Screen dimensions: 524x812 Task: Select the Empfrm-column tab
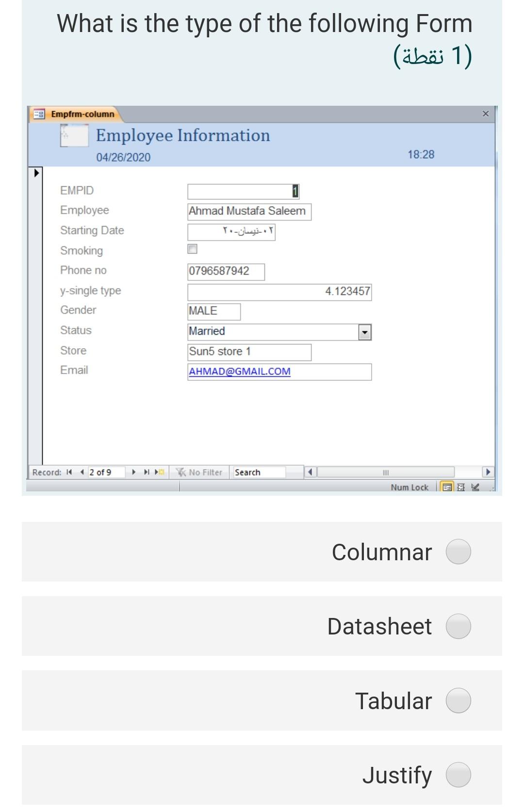pos(74,114)
